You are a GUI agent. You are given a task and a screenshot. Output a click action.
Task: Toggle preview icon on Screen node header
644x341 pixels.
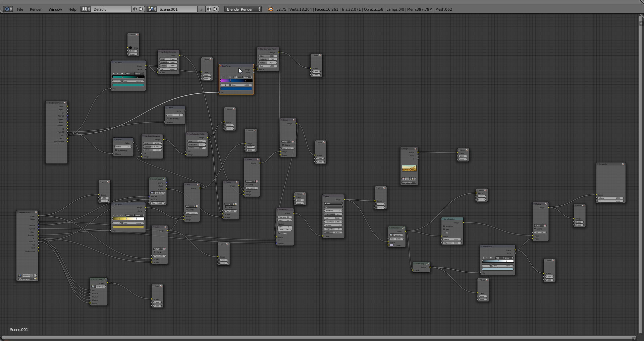[258, 159]
